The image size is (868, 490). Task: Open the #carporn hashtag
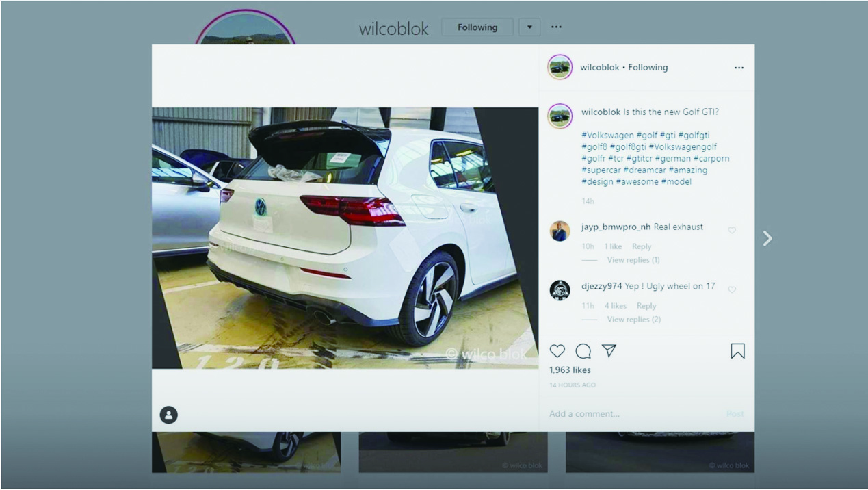tap(711, 159)
